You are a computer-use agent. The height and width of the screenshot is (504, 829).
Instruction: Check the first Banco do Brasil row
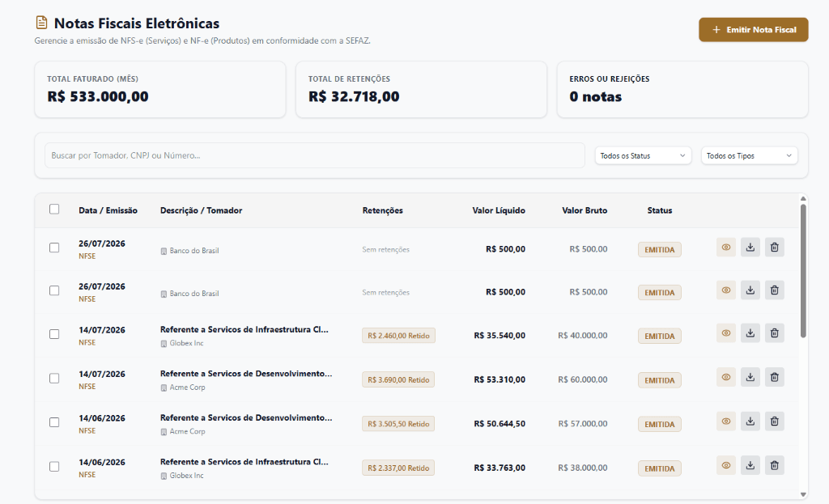point(54,248)
